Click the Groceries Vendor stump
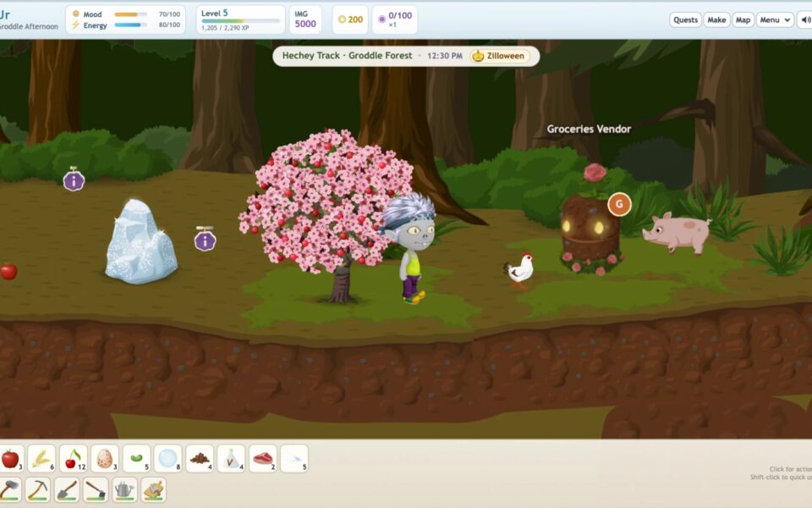Image resolution: width=812 pixels, height=508 pixels. point(590,228)
